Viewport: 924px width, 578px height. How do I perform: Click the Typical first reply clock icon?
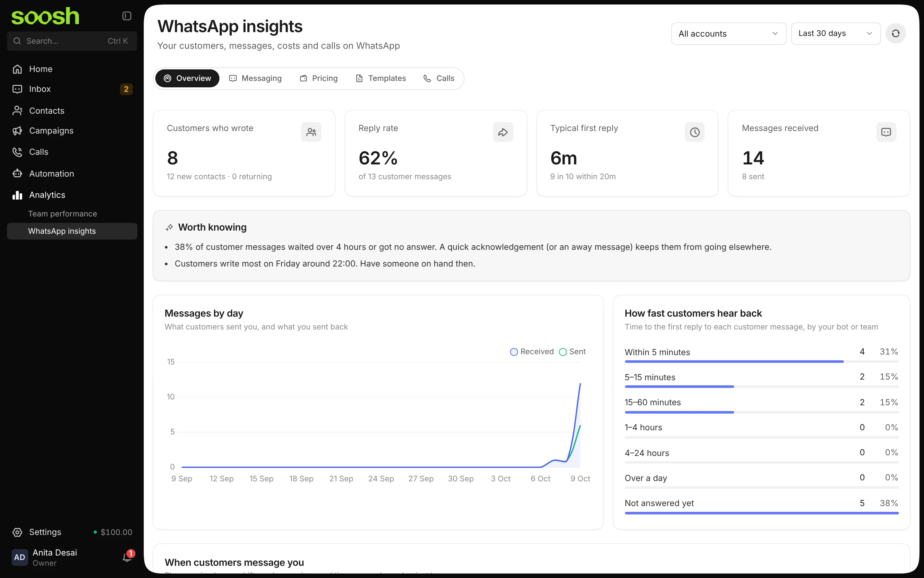tap(695, 132)
